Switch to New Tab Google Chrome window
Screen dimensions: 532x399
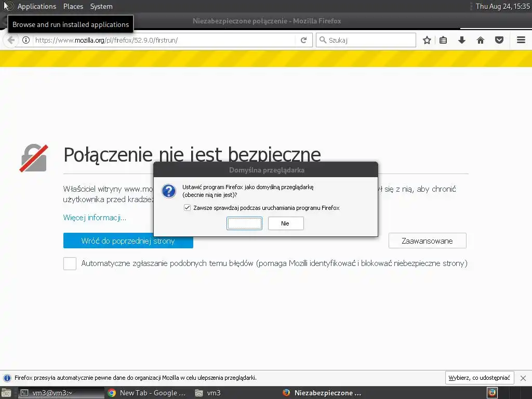pos(147,393)
